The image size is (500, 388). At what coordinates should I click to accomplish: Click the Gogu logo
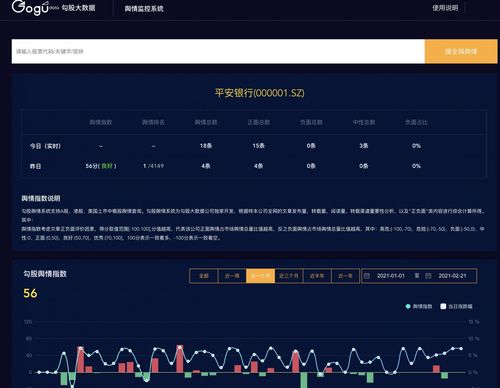click(x=31, y=8)
